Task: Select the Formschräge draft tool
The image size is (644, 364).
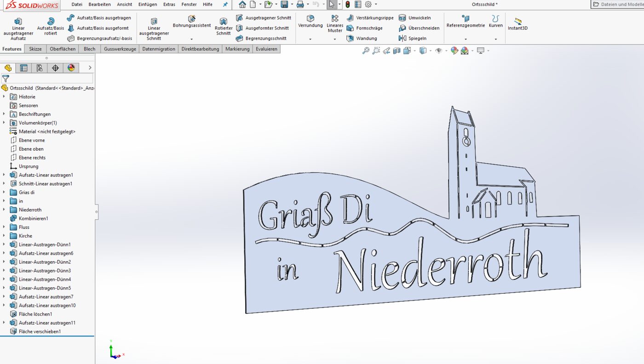Action: [x=365, y=28]
